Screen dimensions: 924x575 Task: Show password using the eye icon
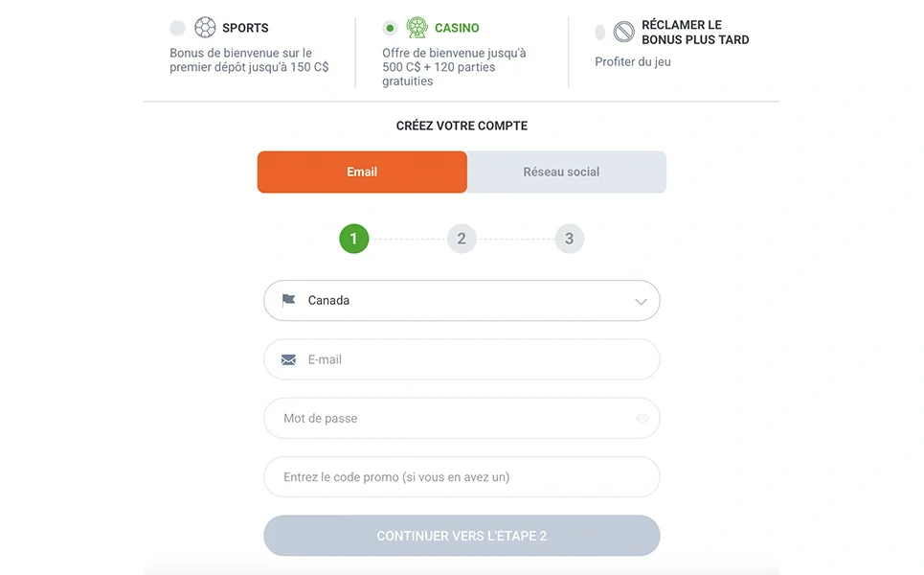642,419
